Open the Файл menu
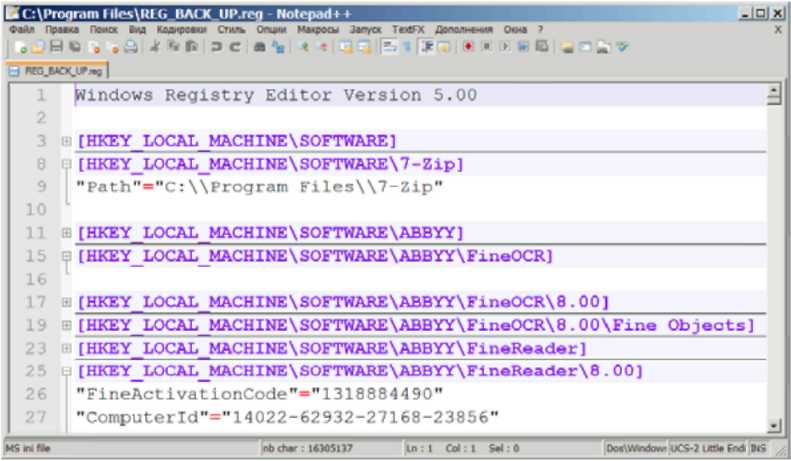Viewport: 791px width, 461px height. (x=22, y=30)
